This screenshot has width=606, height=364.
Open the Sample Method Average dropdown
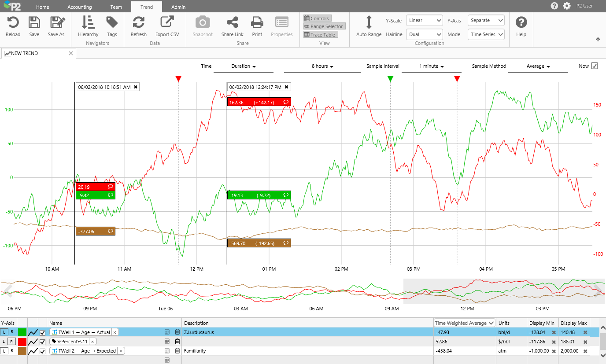pyautogui.click(x=538, y=66)
